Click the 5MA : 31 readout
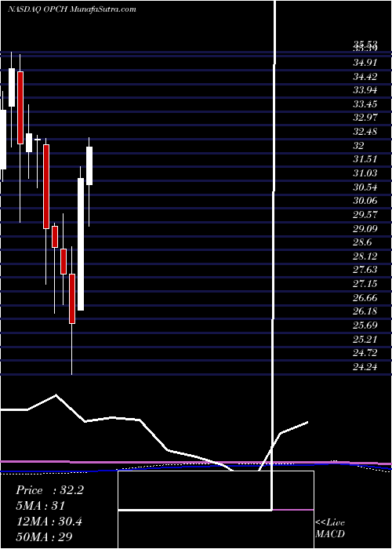The image size is (392, 549). (x=40, y=506)
